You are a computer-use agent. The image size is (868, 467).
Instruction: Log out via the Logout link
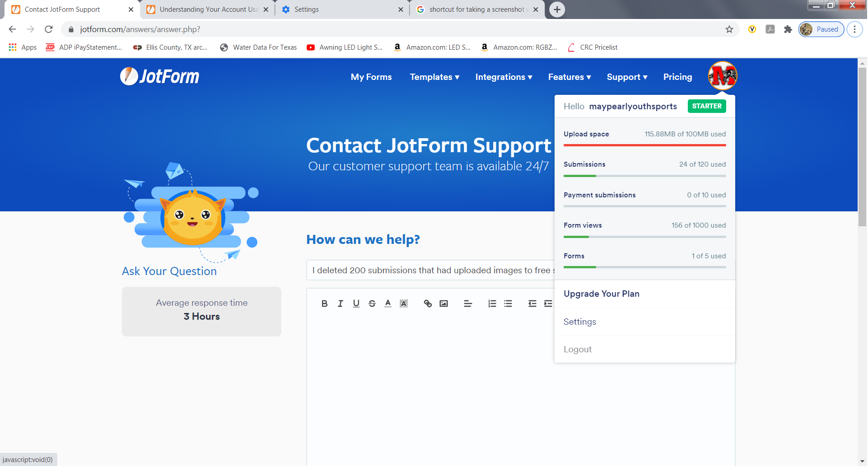(x=578, y=350)
